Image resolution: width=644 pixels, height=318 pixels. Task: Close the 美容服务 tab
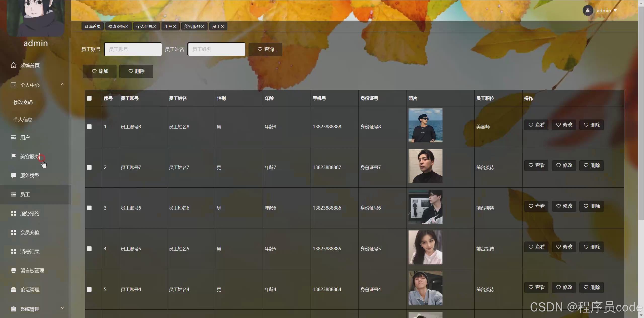click(x=203, y=26)
